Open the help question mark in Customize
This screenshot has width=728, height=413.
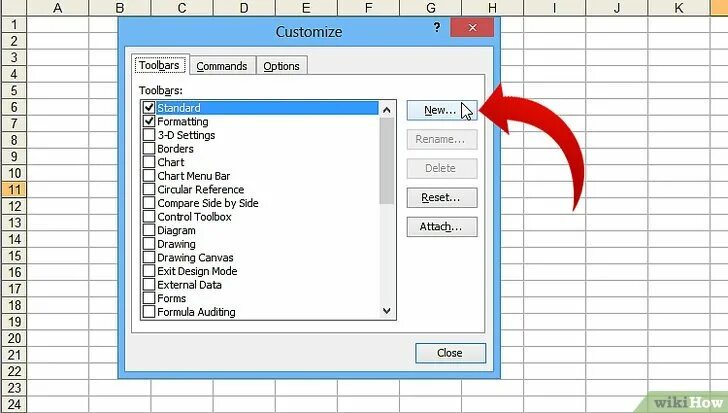436,27
